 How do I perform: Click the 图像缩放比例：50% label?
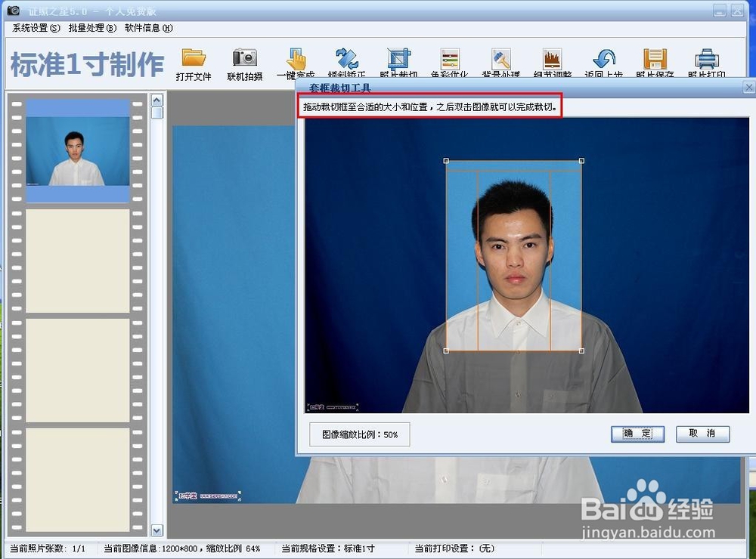360,434
